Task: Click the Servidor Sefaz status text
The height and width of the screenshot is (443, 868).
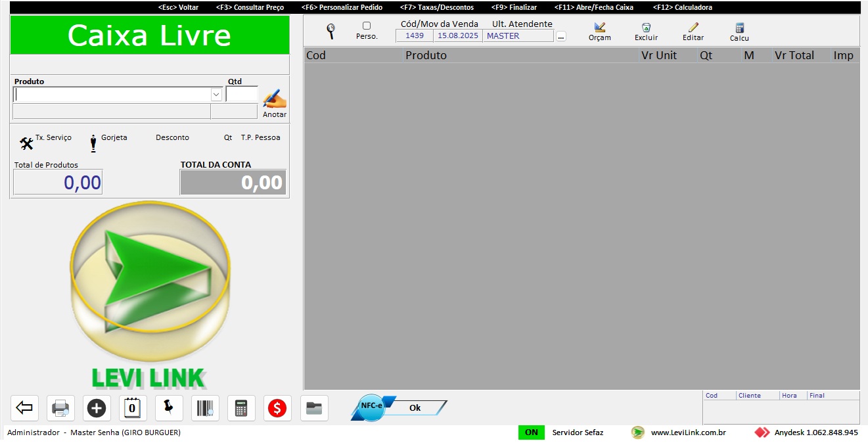Action: tap(578, 432)
